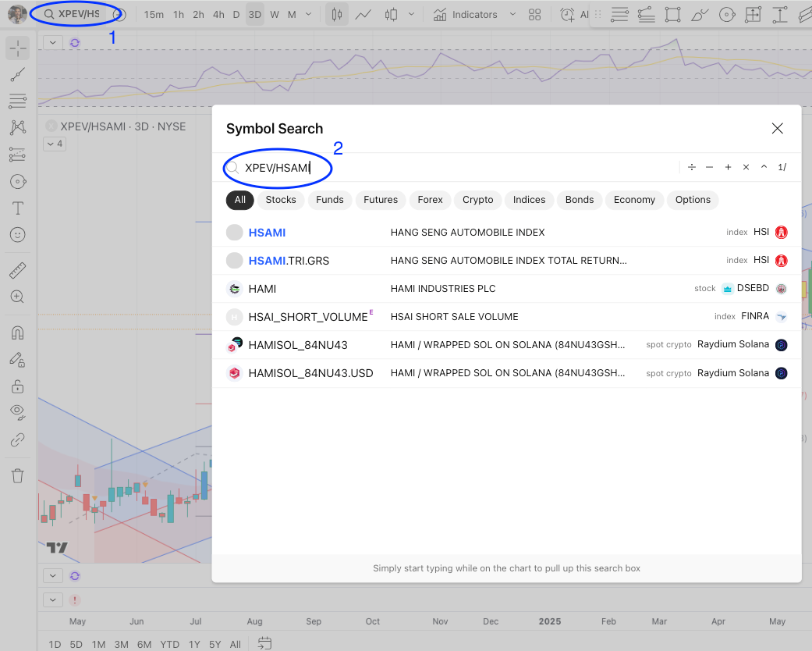
Task: Select the HSAMI Hang Seng Automobile Index result
Action: tap(507, 232)
